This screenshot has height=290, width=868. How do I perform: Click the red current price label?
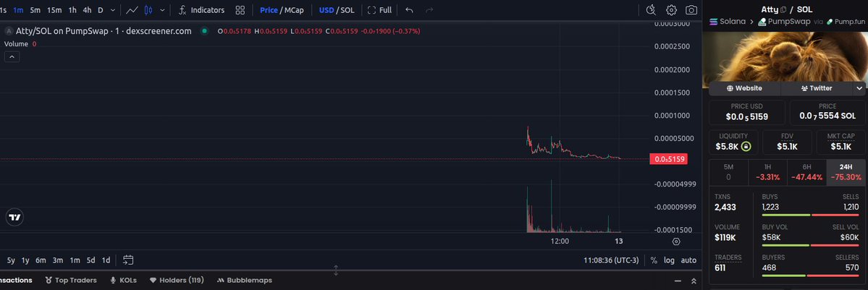pos(669,159)
